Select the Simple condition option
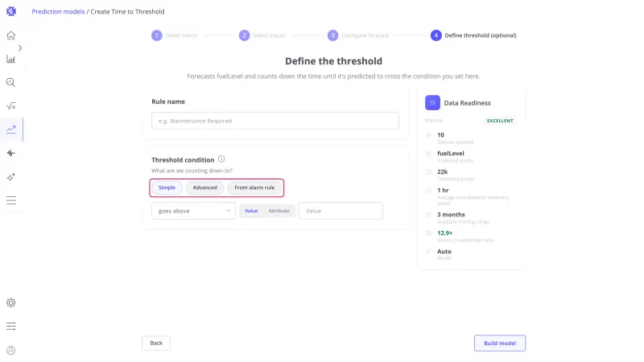Image resolution: width=644 pixels, height=362 pixels. (167, 187)
